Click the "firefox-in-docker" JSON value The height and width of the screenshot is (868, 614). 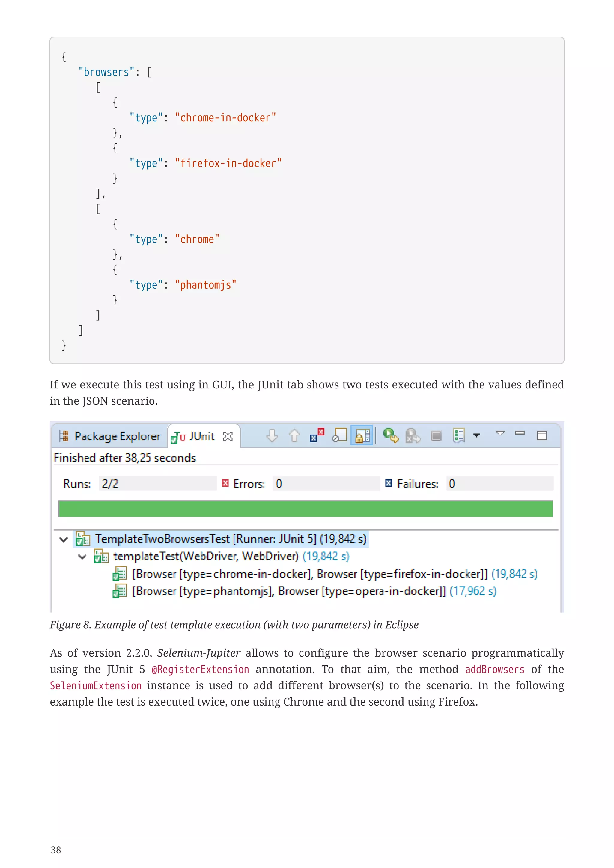228,163
